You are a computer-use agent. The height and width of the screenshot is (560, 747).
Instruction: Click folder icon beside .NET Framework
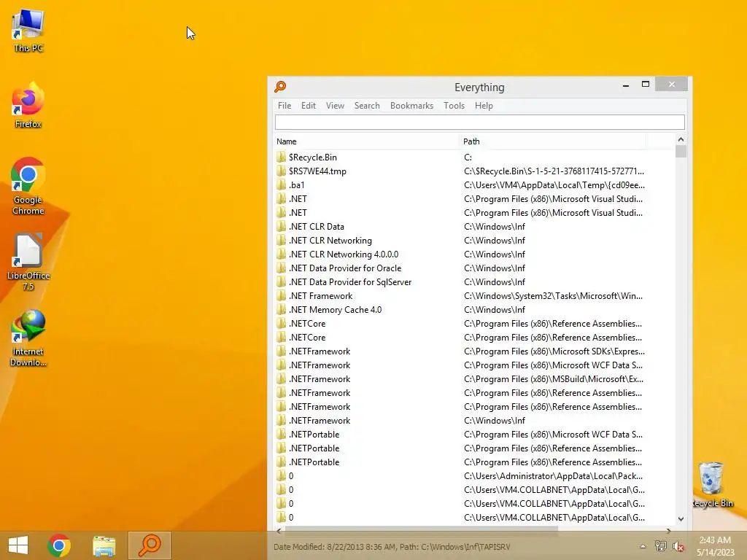pos(281,296)
